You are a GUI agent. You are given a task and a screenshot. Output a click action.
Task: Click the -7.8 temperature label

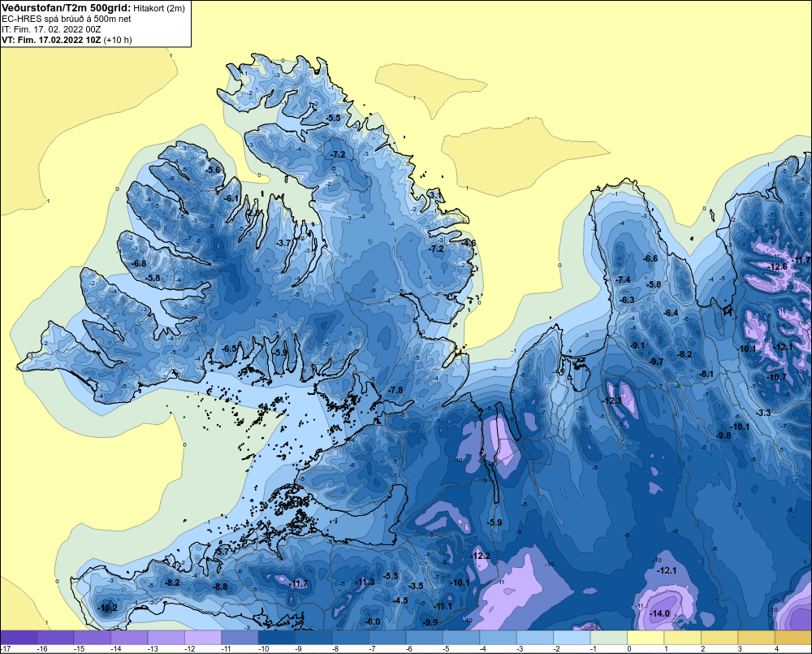point(395,390)
